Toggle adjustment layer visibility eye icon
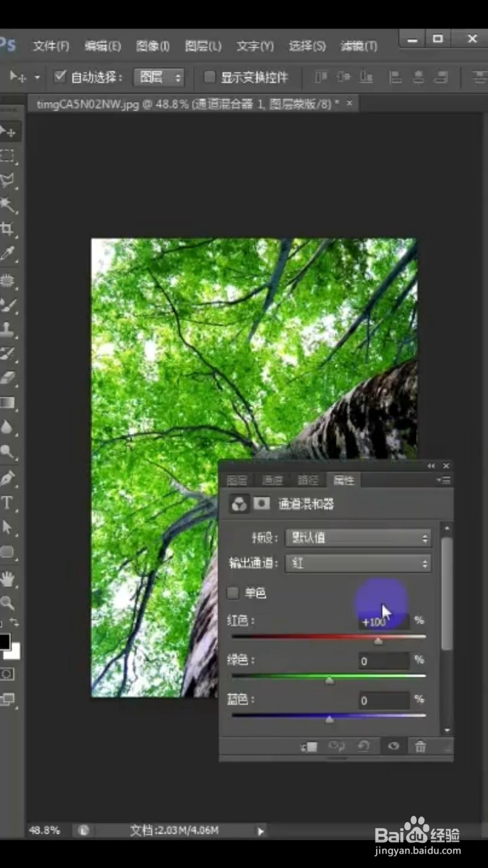This screenshot has width=488, height=868. 393,747
